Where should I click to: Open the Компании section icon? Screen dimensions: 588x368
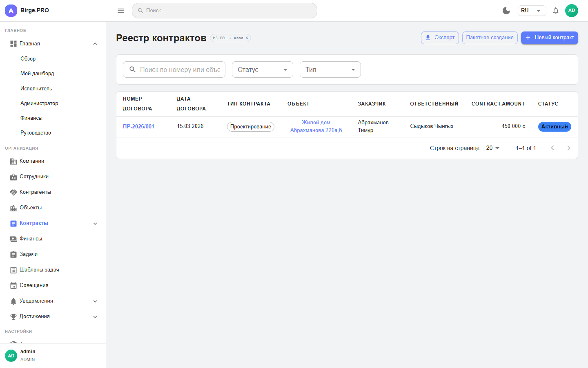click(12, 161)
